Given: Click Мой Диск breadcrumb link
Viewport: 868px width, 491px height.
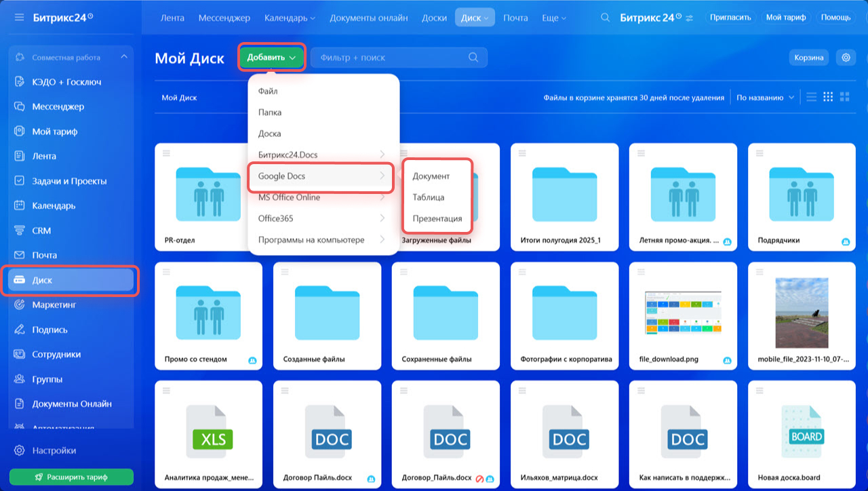Looking at the screenshot, I should click(x=179, y=98).
